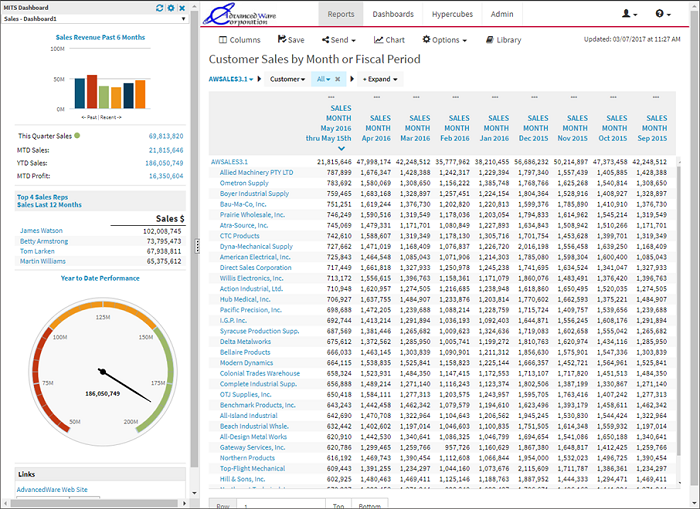700x509 pixels.
Task: Click the red second bar in revenue chart
Action: tap(92, 92)
